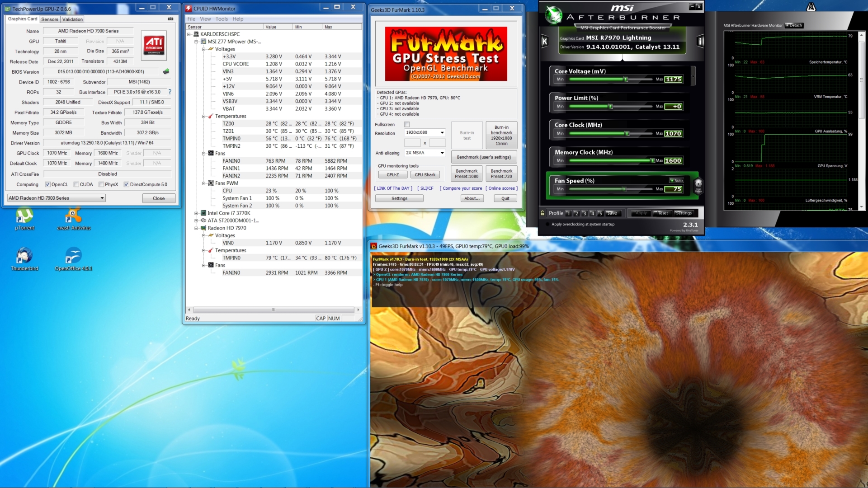Click Benchmark (user's settings) in FurMark
868x488 pixels.
point(484,157)
